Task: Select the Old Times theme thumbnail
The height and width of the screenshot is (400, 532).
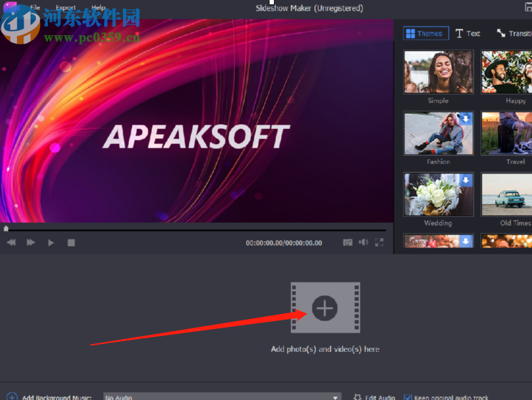Action: coord(507,194)
